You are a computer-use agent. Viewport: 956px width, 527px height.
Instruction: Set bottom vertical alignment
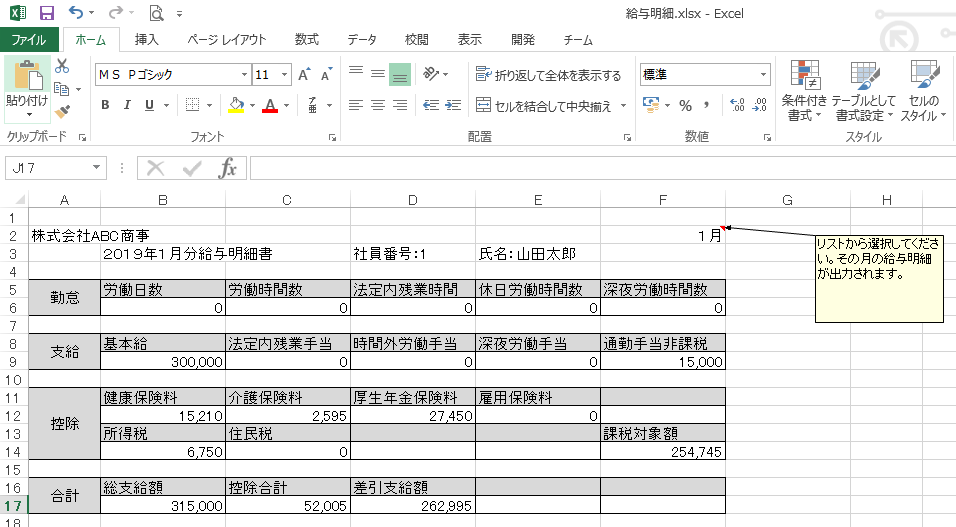(400, 74)
